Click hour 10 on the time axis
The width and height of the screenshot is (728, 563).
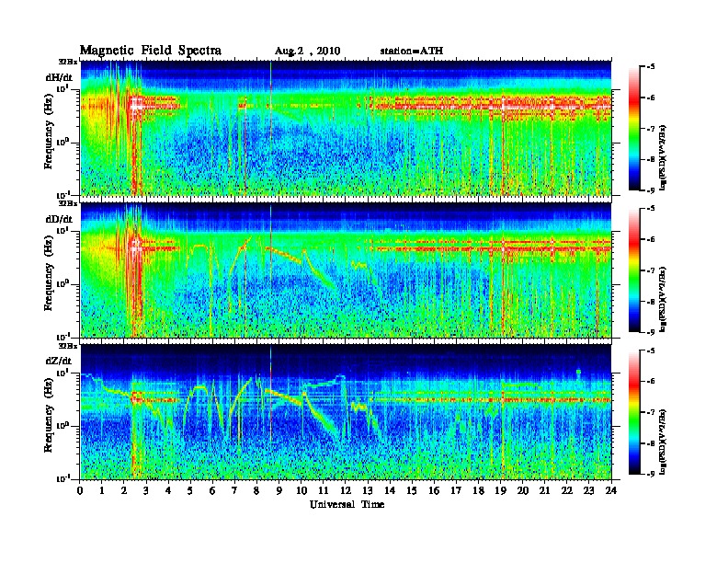tap(301, 490)
